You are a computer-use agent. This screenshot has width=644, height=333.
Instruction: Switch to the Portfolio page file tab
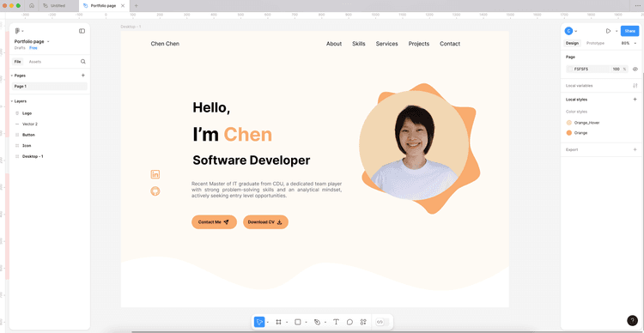(x=103, y=6)
